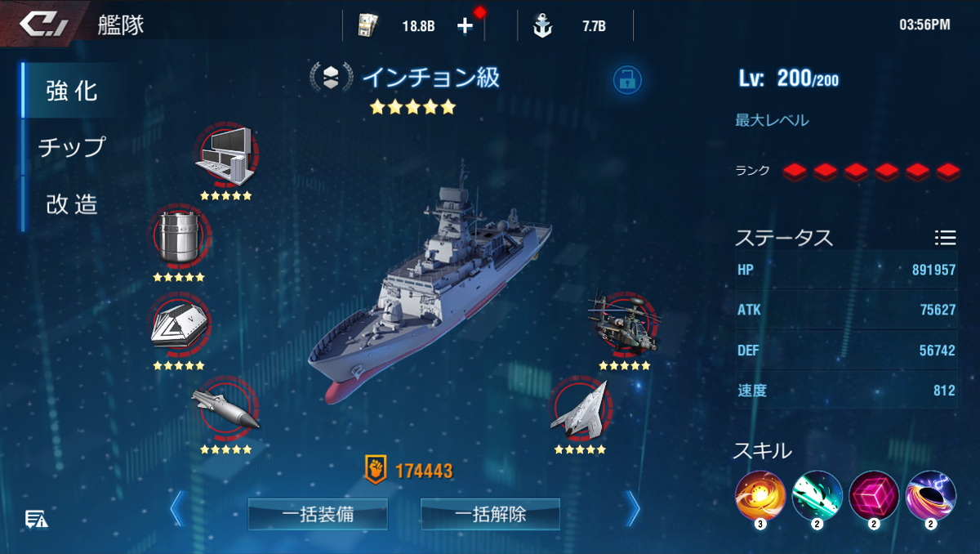Tap the fireball skill icon
This screenshot has width=980, height=554.
760,496
